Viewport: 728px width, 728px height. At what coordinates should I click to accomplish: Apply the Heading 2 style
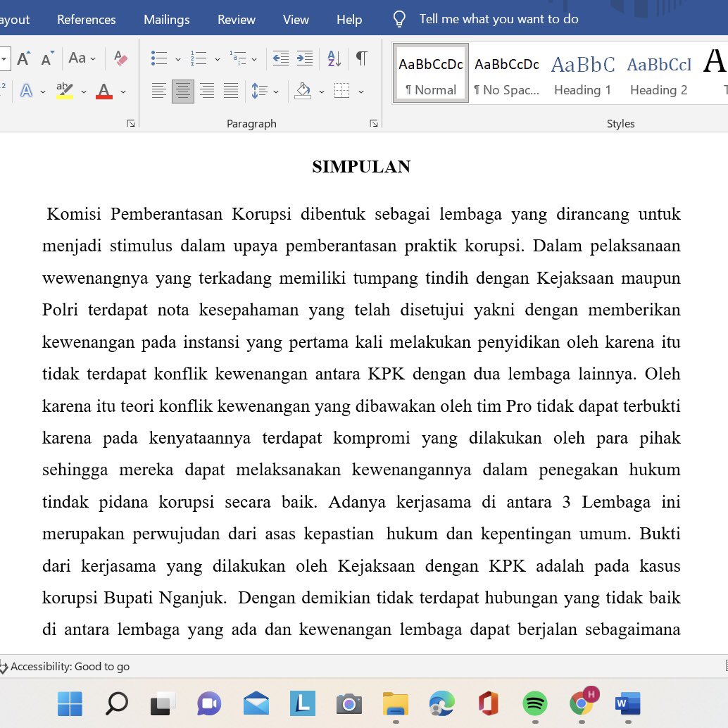coord(659,73)
